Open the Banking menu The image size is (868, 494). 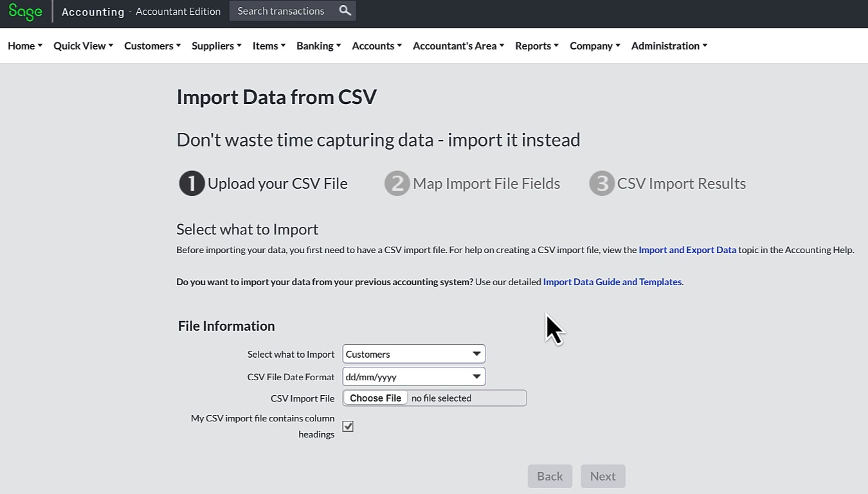click(x=318, y=46)
